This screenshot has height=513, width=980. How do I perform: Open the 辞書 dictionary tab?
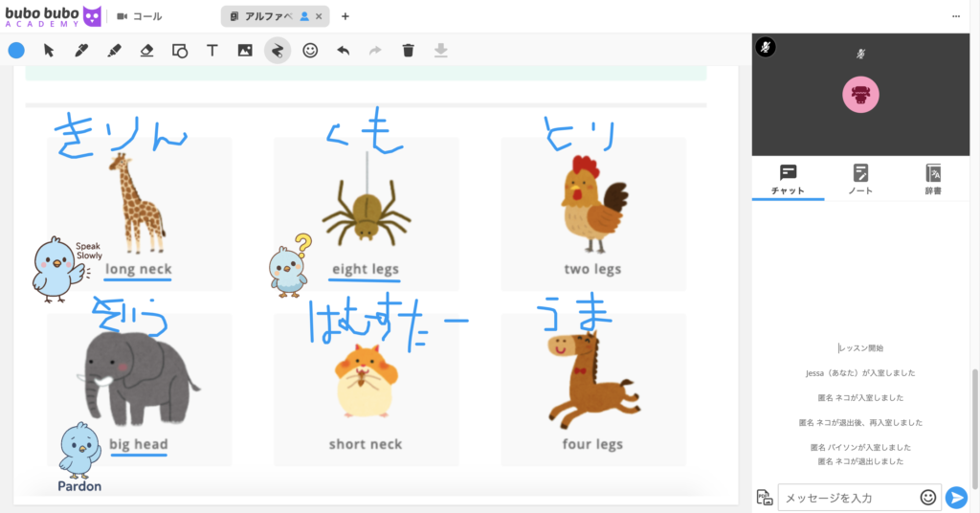click(x=932, y=179)
